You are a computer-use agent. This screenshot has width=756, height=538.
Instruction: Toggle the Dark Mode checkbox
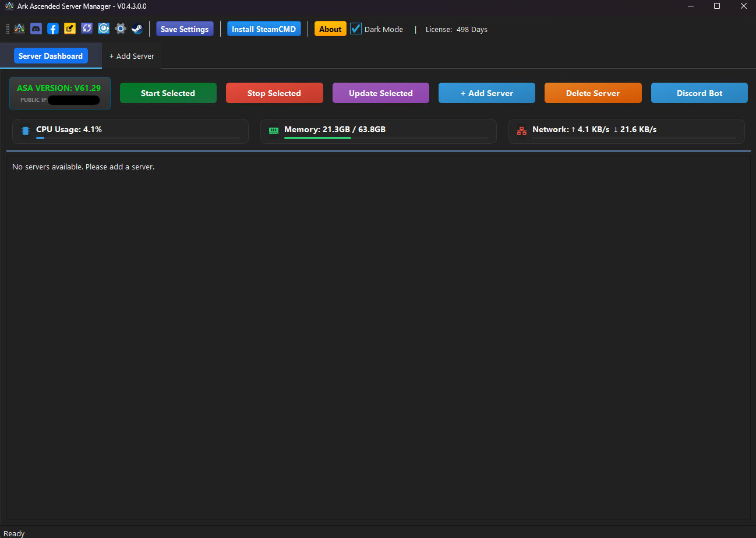[356, 29]
